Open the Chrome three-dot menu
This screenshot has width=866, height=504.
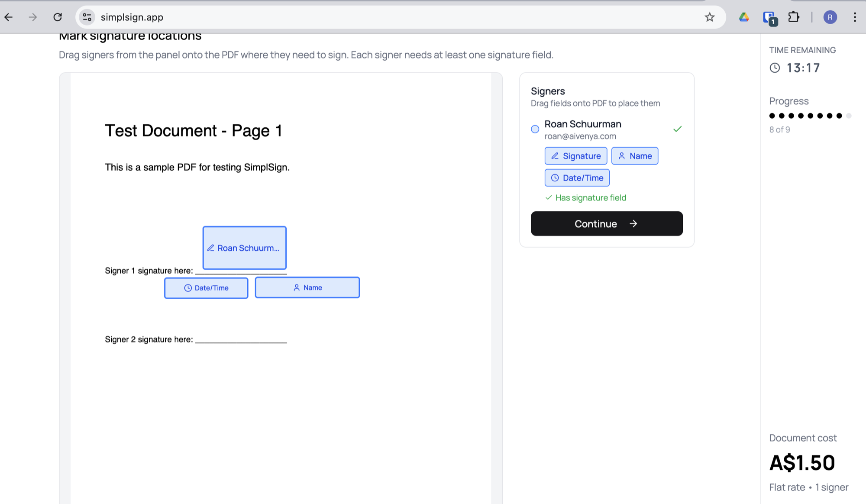(854, 17)
